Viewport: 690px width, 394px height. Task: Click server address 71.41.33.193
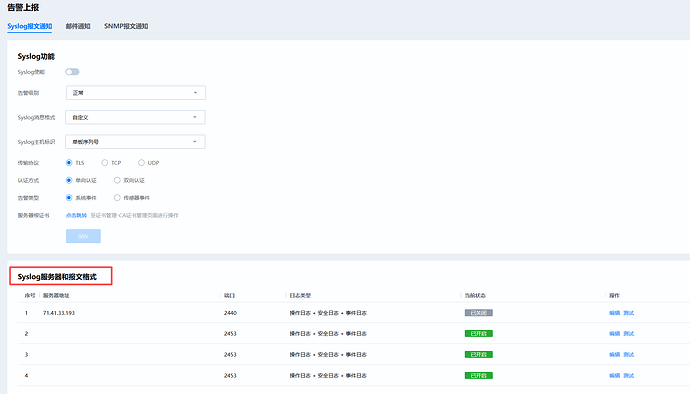(59, 313)
